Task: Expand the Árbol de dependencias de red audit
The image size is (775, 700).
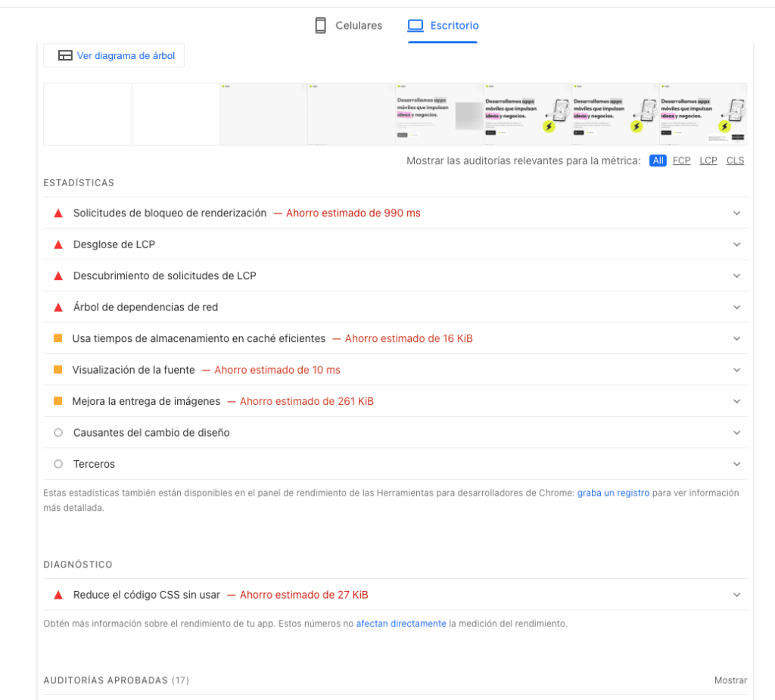Action: [x=736, y=306]
